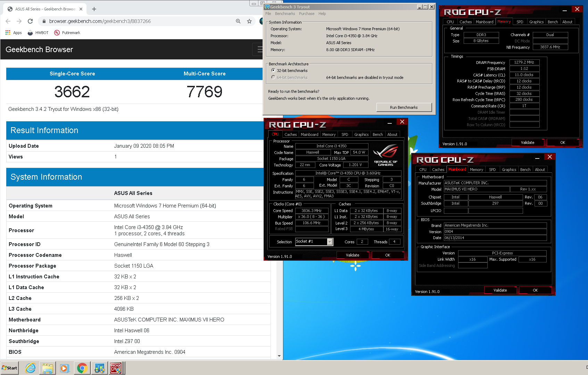Open About tab in CPU-Z Memory window

[567, 22]
